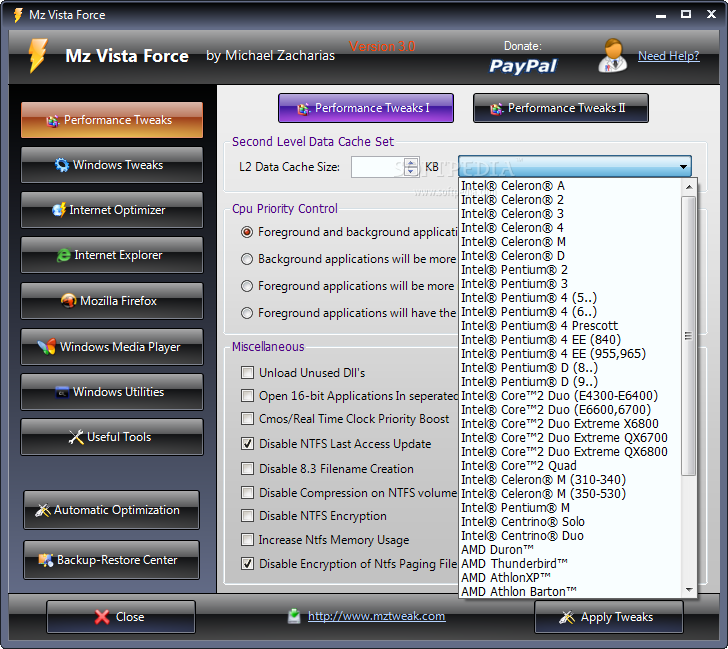Switch to Performance Tweaks I tab
The height and width of the screenshot is (649, 728).
pos(366,108)
